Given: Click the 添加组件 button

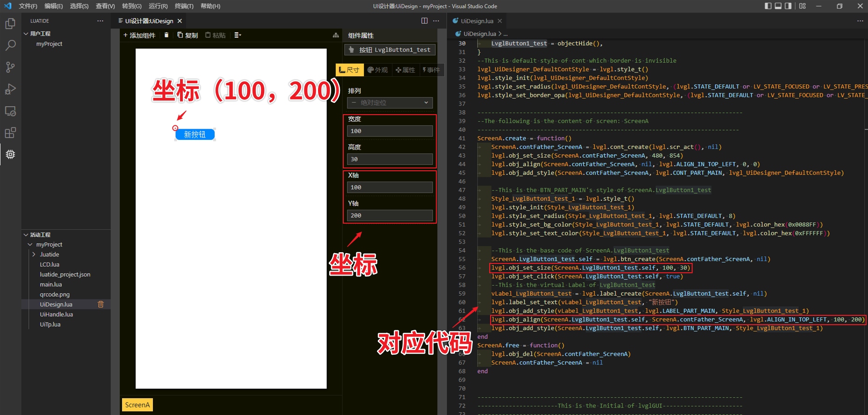Looking at the screenshot, I should tap(139, 35).
